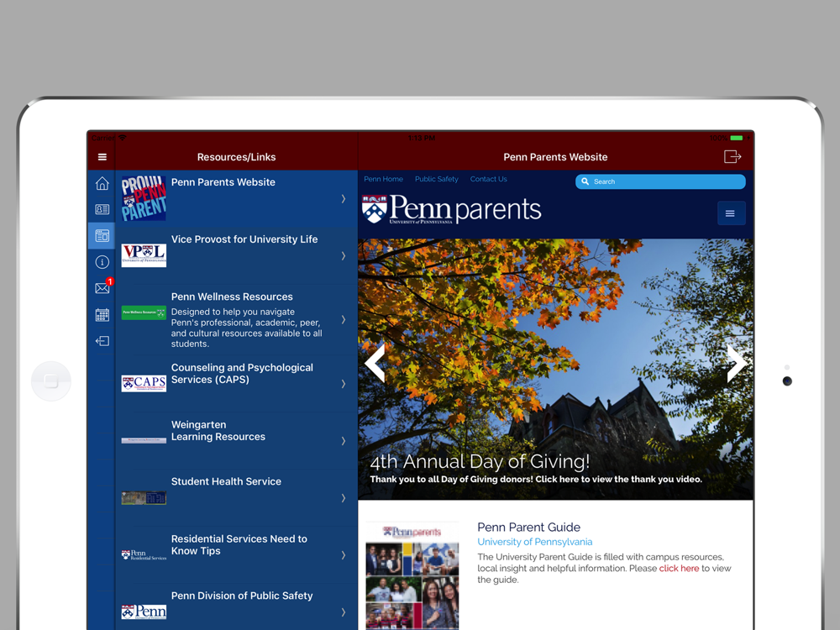Screen dimensions: 840x630
Task: Open the Penn Parent Guide cover image
Action: pos(412,575)
